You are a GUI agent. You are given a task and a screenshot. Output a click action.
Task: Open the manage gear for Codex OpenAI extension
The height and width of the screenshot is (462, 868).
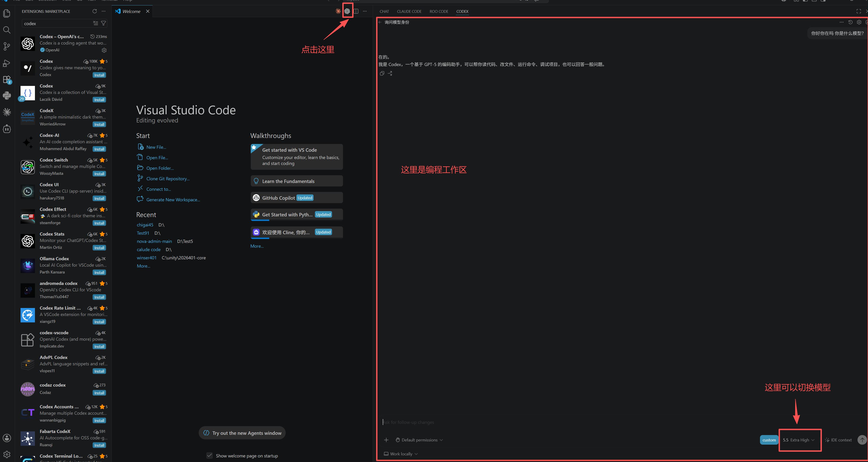click(x=104, y=50)
